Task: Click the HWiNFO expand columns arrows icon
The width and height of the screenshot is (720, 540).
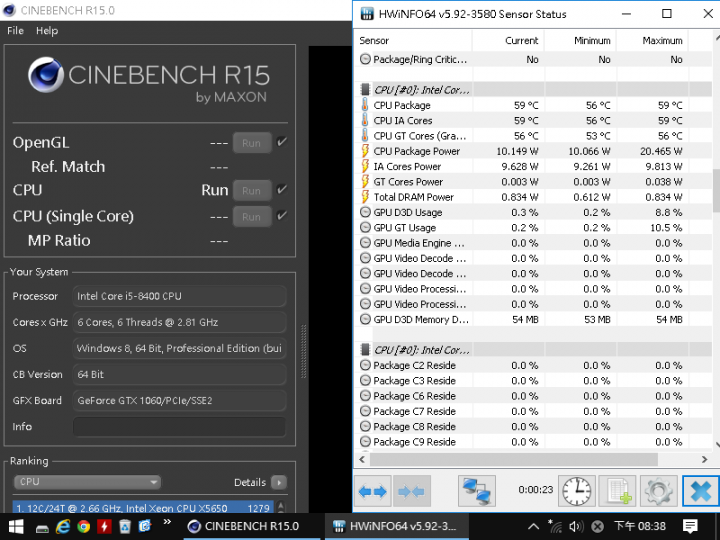Action: pos(372,491)
